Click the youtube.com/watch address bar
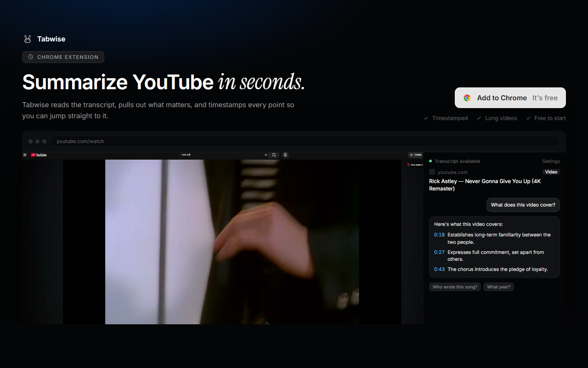 pos(305,141)
